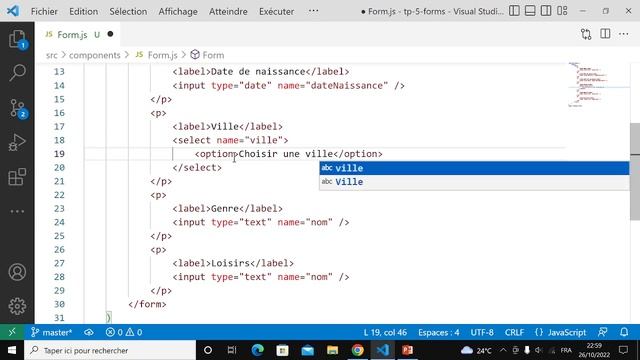
Task: Click the Genre label text
Action: 225,209
